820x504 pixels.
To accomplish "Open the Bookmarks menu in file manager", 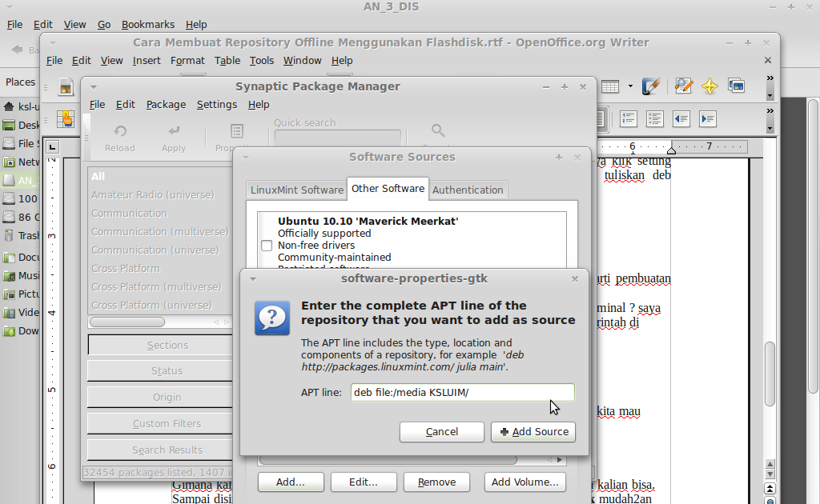I will pyautogui.click(x=148, y=25).
